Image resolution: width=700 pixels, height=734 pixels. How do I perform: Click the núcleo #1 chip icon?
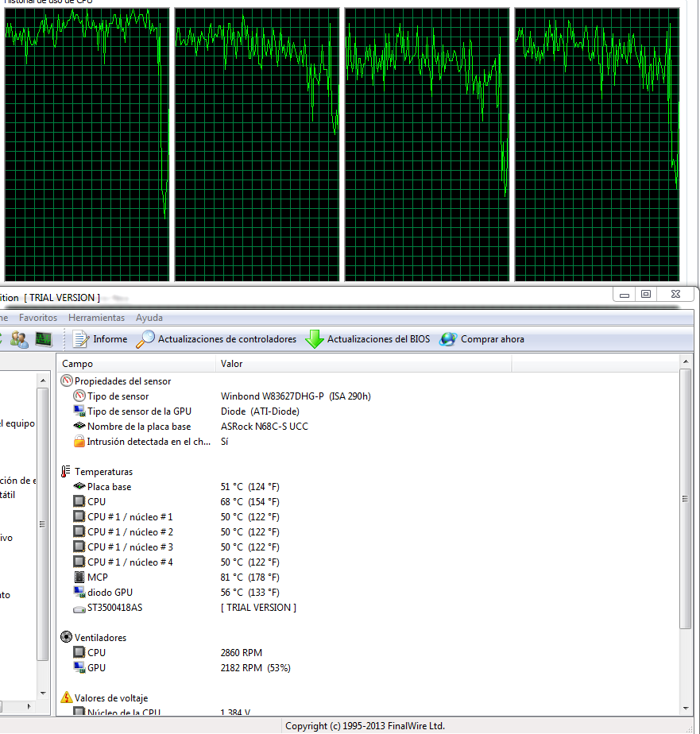coord(79,517)
